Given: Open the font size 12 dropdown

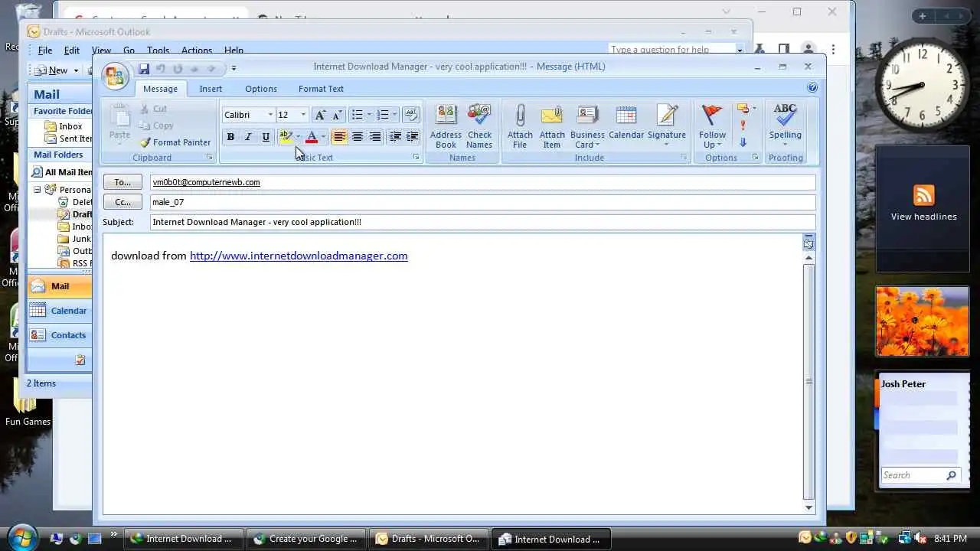Looking at the screenshot, I should click(303, 115).
